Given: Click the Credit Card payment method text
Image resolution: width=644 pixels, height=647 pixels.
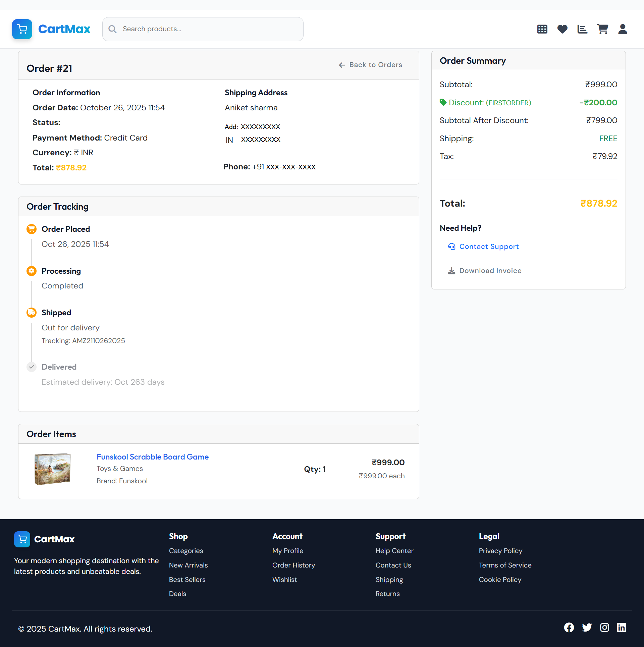Looking at the screenshot, I should [x=126, y=138].
